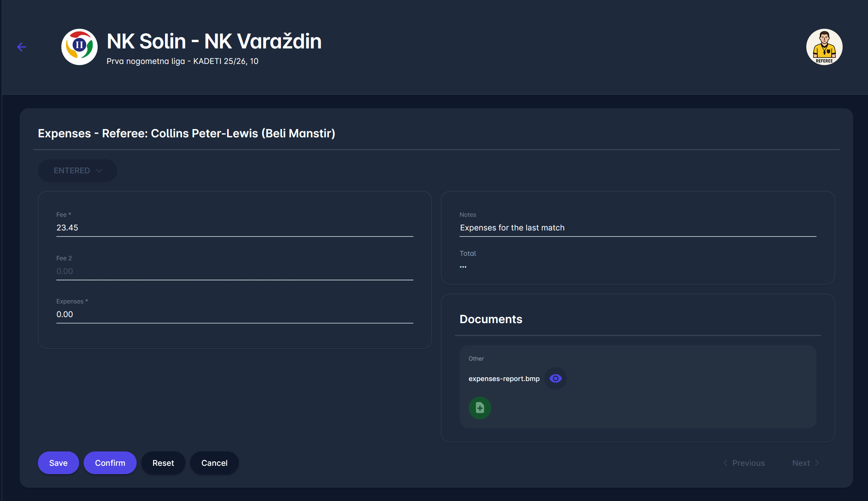
Task: Go to Next referee expenses
Action: click(x=801, y=463)
